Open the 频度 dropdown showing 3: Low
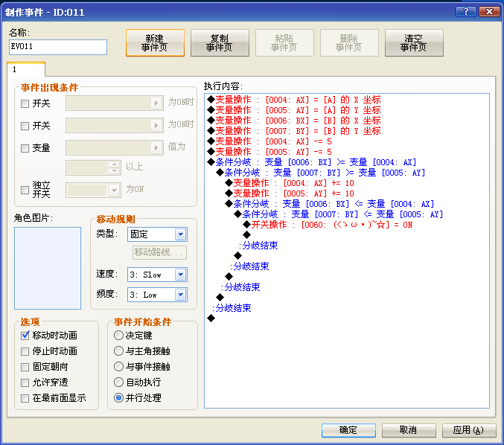This screenshot has height=445, width=504. (x=157, y=295)
